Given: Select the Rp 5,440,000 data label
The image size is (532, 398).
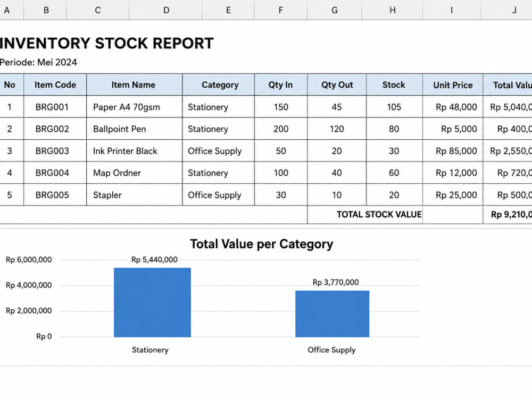Looking at the screenshot, I should (x=154, y=260).
